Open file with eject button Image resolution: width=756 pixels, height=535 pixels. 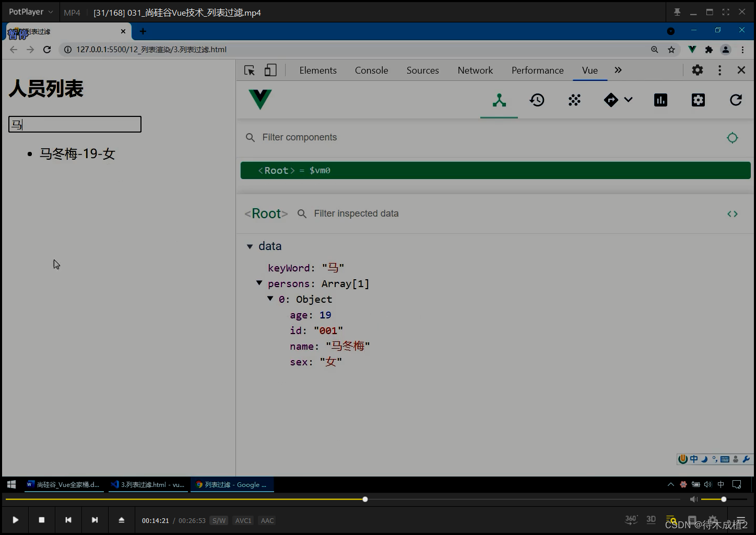[121, 520]
